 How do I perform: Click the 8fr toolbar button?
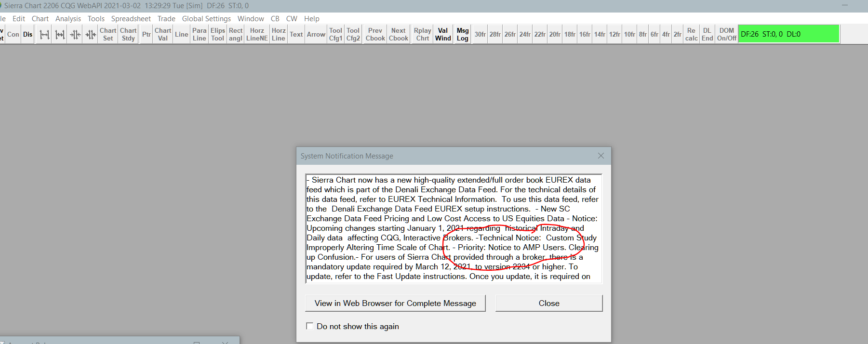643,34
